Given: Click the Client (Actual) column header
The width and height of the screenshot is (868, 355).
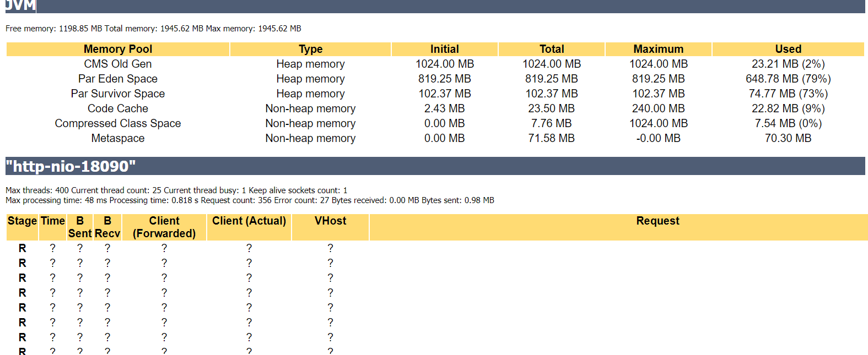Looking at the screenshot, I should 249,221.
